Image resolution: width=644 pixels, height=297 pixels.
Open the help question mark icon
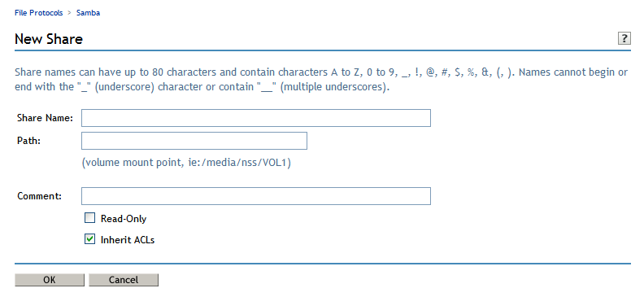[x=624, y=38]
